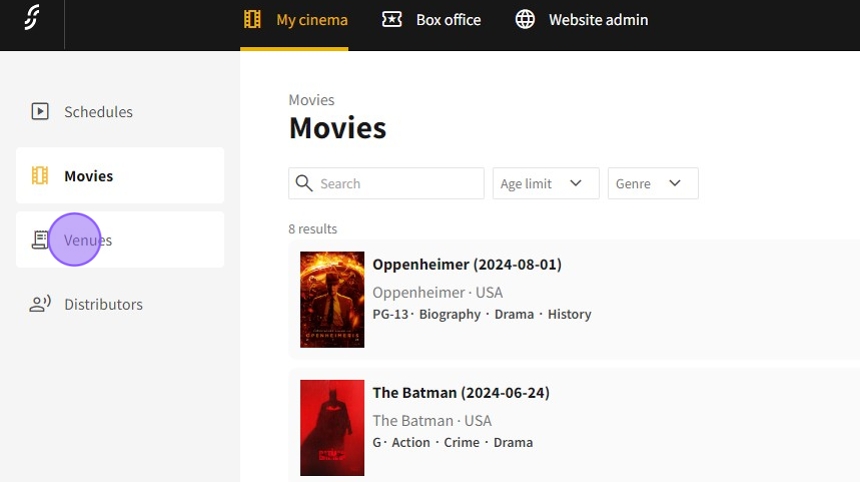Screen dimensions: 860x482
Task: Click the Schedules play icon in sidebar
Action: point(40,112)
